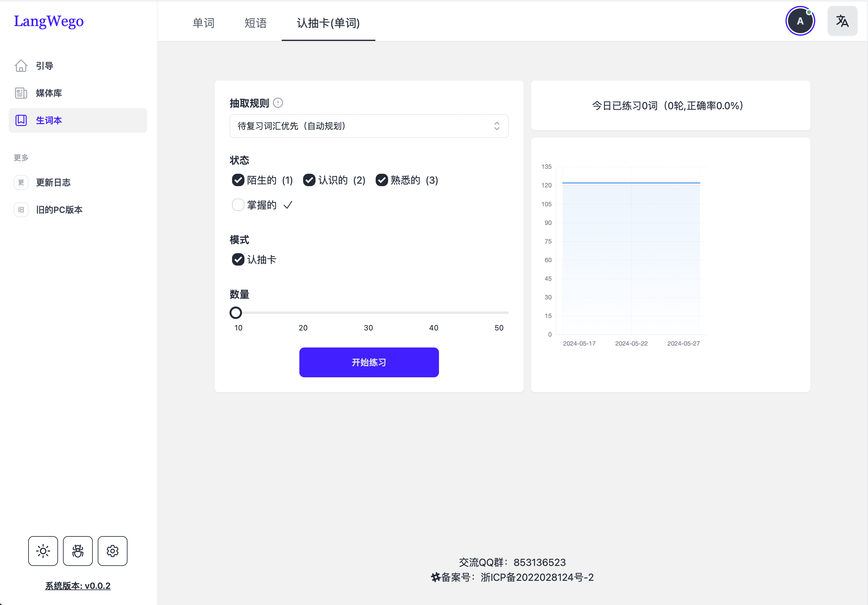Click the 状态 heading
Image resolution: width=868 pixels, height=605 pixels.
(x=239, y=160)
